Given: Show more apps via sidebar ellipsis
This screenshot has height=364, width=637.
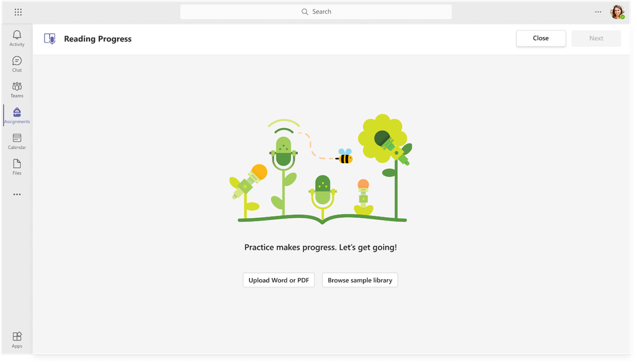Looking at the screenshot, I should [17, 194].
